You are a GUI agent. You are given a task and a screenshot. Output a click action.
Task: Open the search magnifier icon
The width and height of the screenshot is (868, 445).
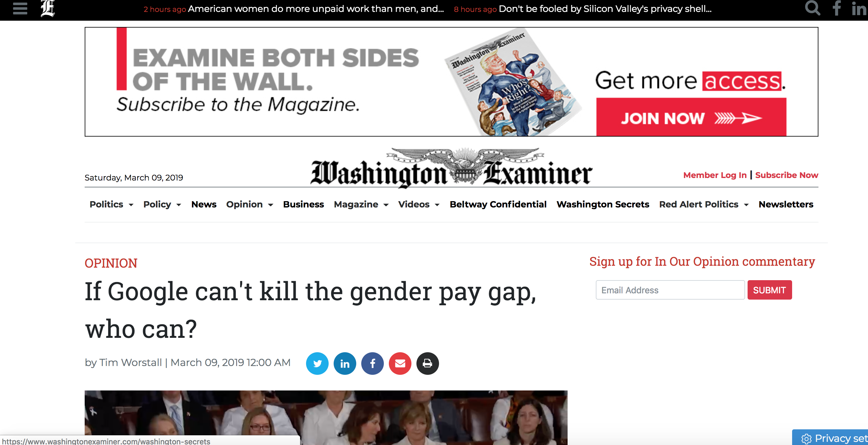pyautogui.click(x=812, y=8)
